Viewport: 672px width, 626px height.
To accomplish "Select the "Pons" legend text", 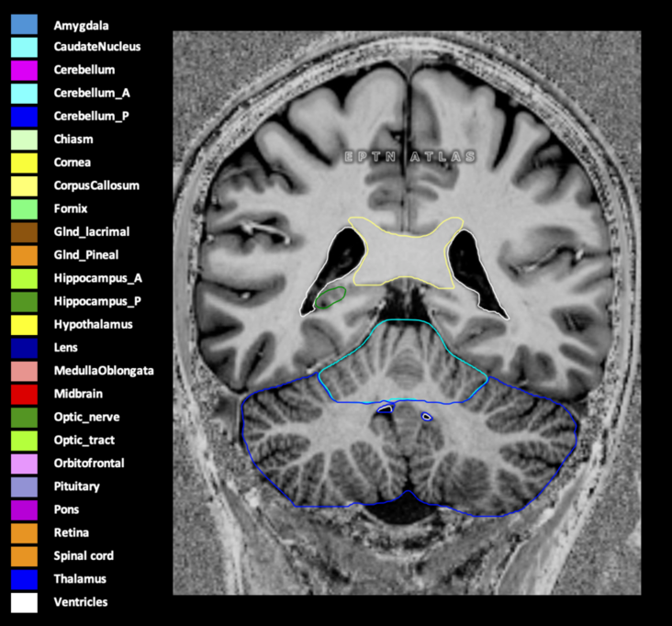I will [x=66, y=509].
